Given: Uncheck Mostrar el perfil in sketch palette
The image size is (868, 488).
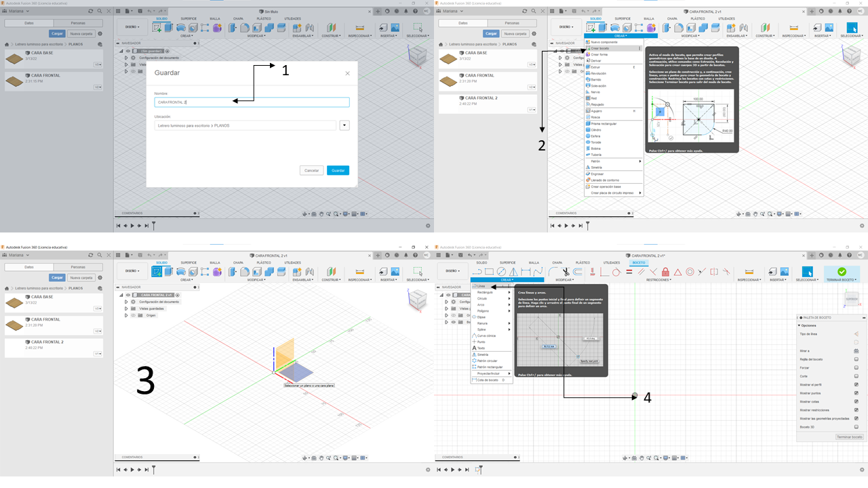Looking at the screenshot, I should pyautogui.click(x=856, y=384).
